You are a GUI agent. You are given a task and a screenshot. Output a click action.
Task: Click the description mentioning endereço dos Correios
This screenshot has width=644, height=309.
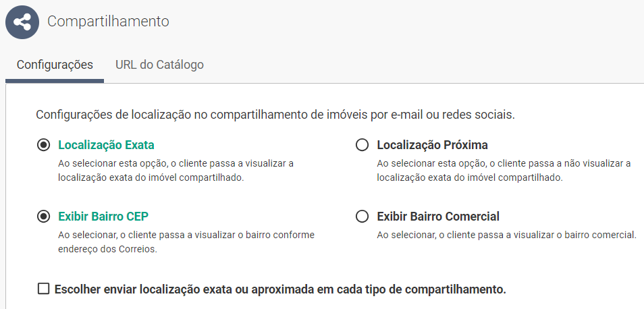pyautogui.click(x=186, y=242)
